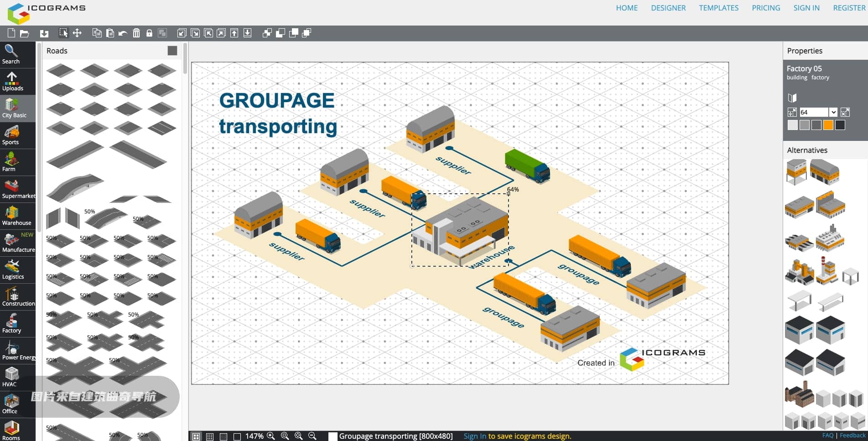Toggle the Roads panel square button
This screenshot has height=441, width=868.
pos(172,51)
